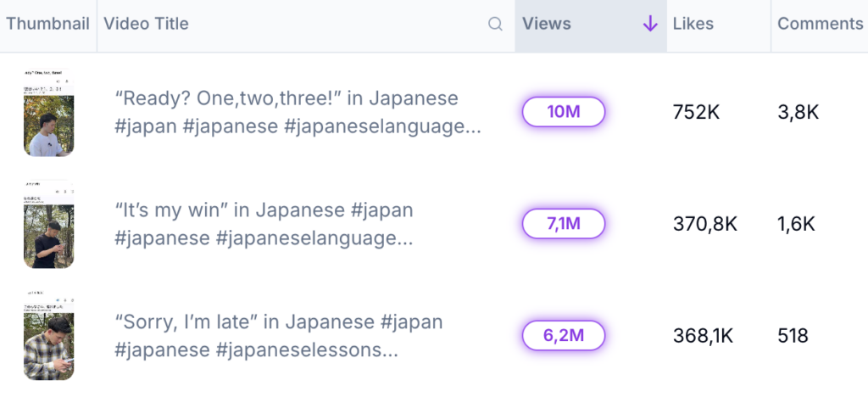Sort by the Views column header
This screenshot has width=868, height=397.
547,25
